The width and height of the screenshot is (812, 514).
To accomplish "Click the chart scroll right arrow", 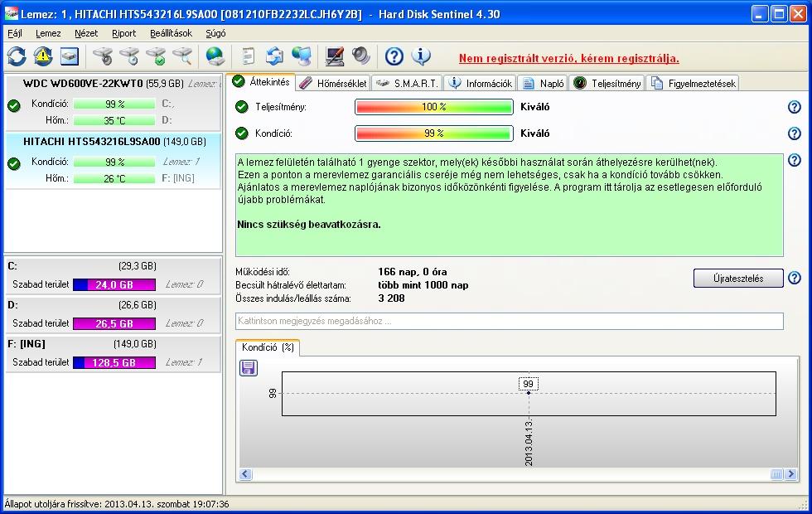I will 790,473.
